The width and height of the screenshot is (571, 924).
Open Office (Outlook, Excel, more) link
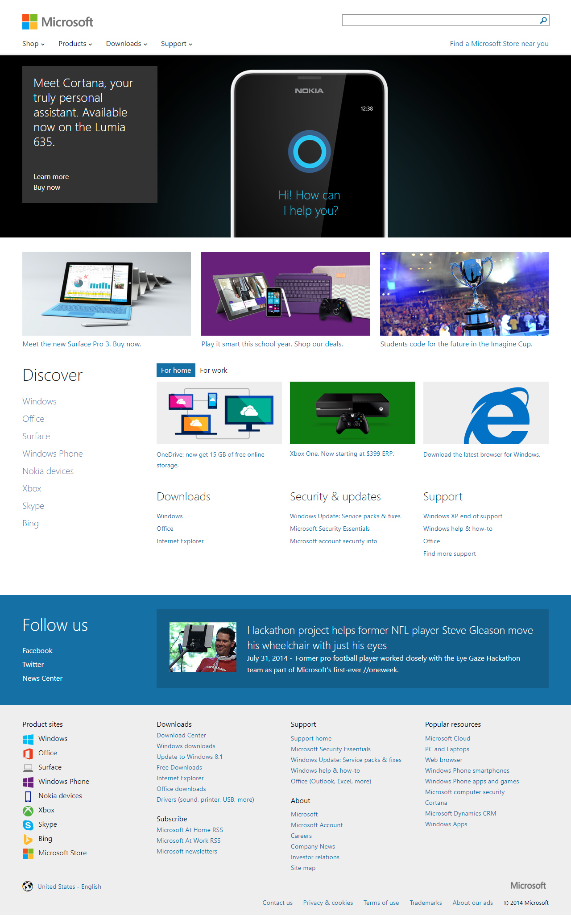click(331, 781)
